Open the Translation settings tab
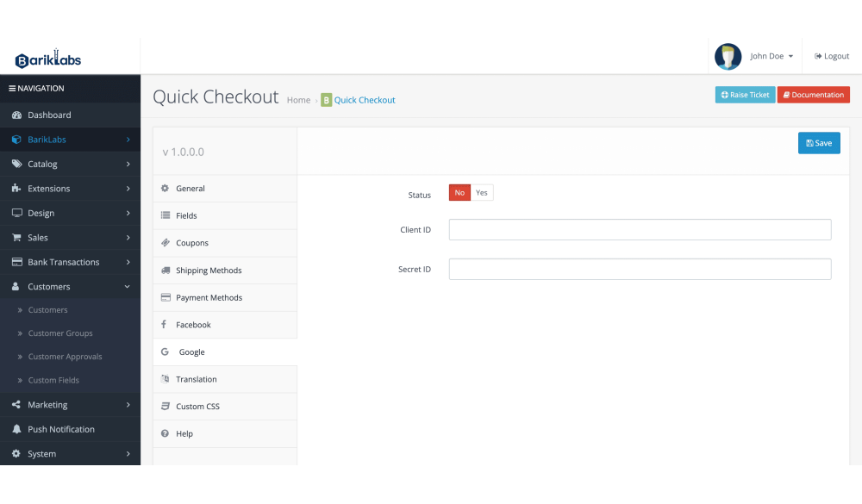 196,379
